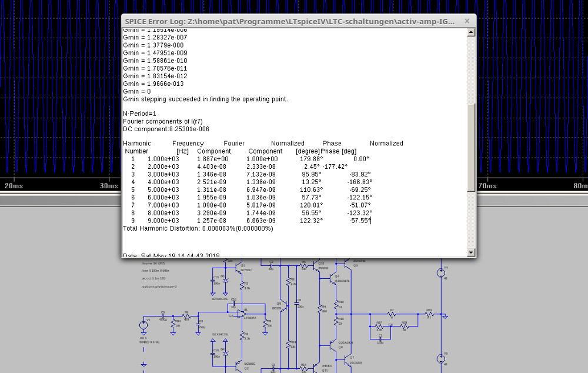Click harmonic 2 frequency 2.000e+03
The image size is (588, 373).
[x=163, y=166]
